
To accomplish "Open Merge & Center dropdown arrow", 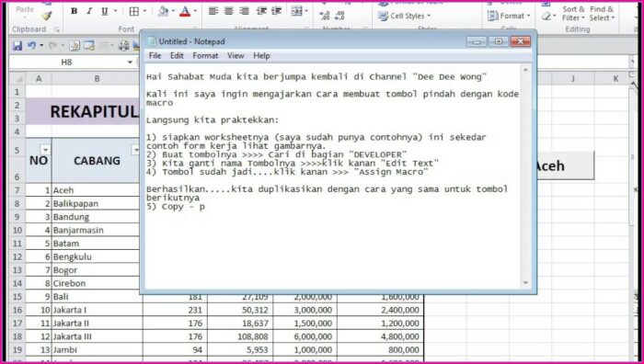I will pyautogui.click(x=306, y=12).
